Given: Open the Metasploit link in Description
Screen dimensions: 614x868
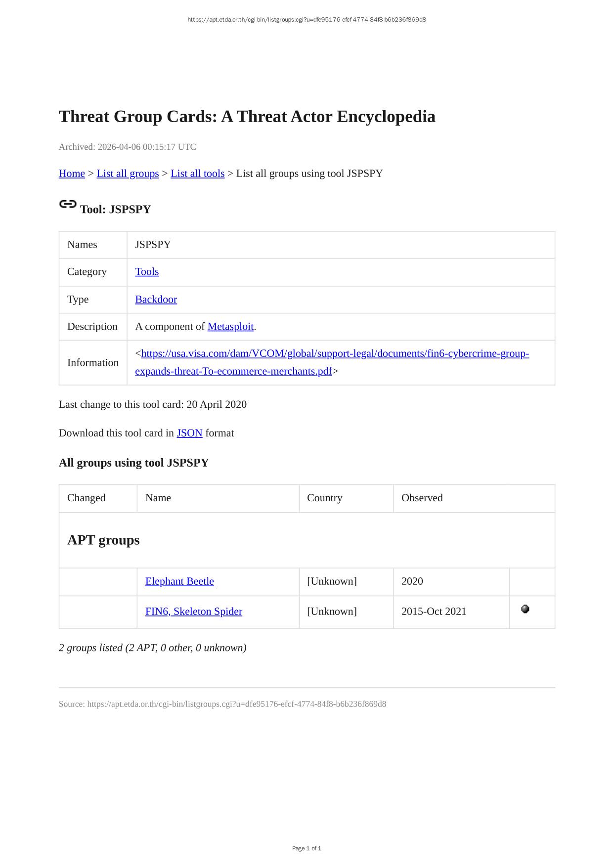Looking at the screenshot, I should click(x=230, y=326).
